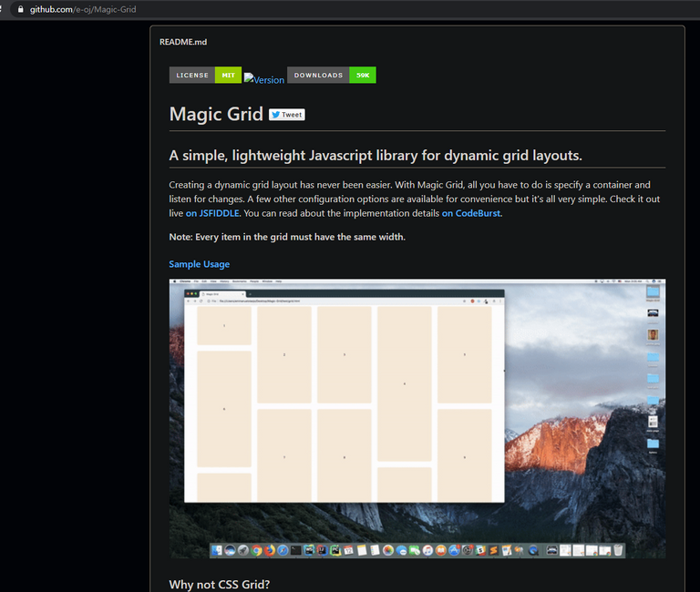This screenshot has width=700, height=592.
Task: Click the 'Creating a dynamic grid layout' paragraph
Action: (x=415, y=199)
